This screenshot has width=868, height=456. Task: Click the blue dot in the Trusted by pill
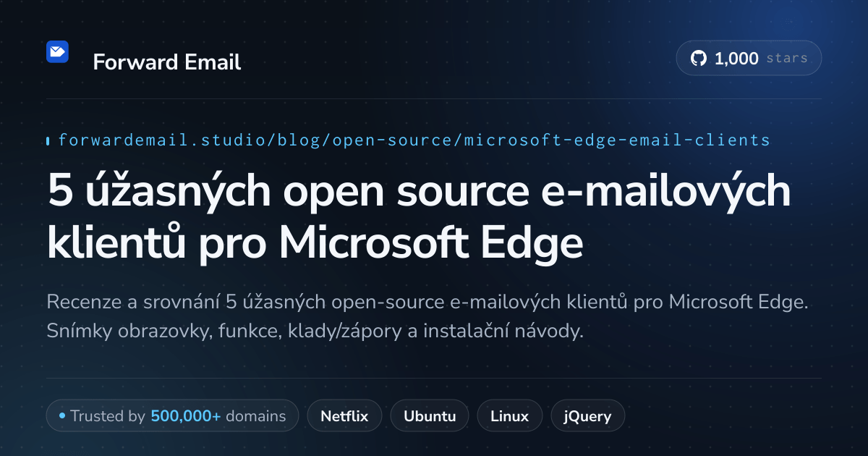click(x=62, y=416)
